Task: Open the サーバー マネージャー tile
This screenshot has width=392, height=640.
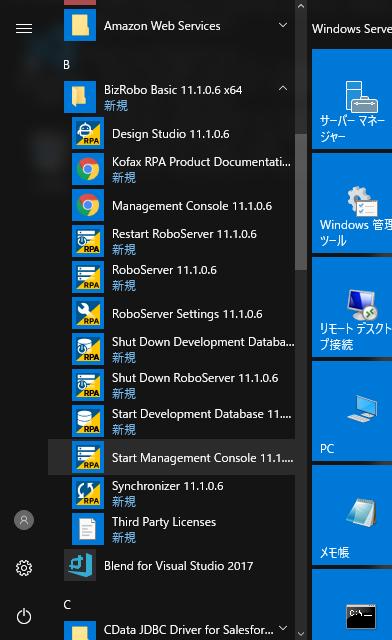Action: point(352,99)
